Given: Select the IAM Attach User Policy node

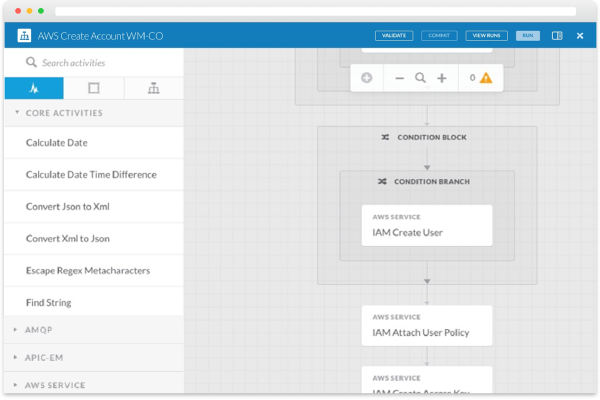Looking at the screenshot, I should (427, 326).
